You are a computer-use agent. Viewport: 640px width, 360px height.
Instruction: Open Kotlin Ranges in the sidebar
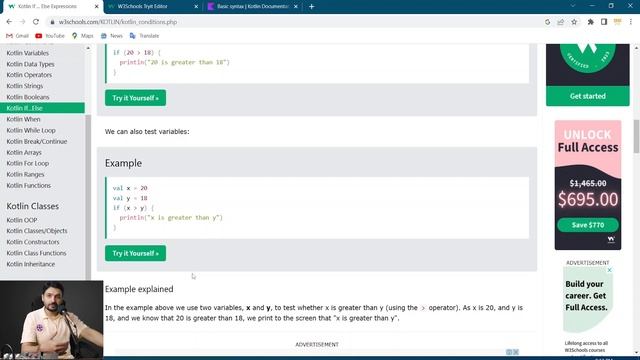click(25, 174)
